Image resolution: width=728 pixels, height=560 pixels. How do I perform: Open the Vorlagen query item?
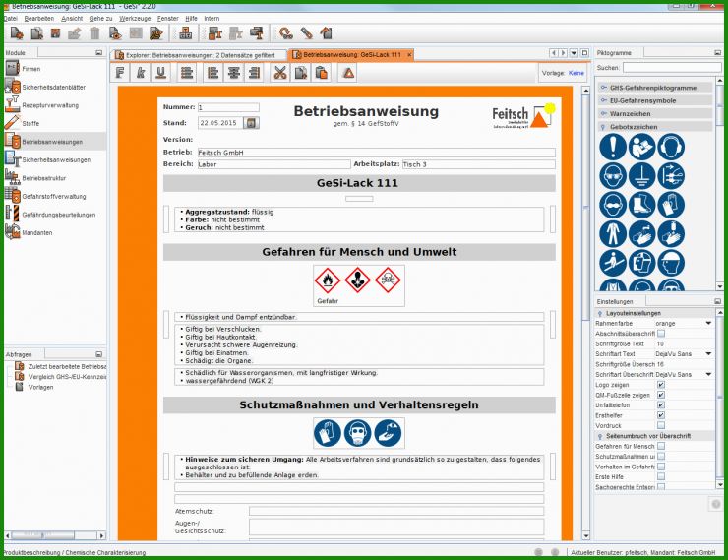tap(34, 387)
